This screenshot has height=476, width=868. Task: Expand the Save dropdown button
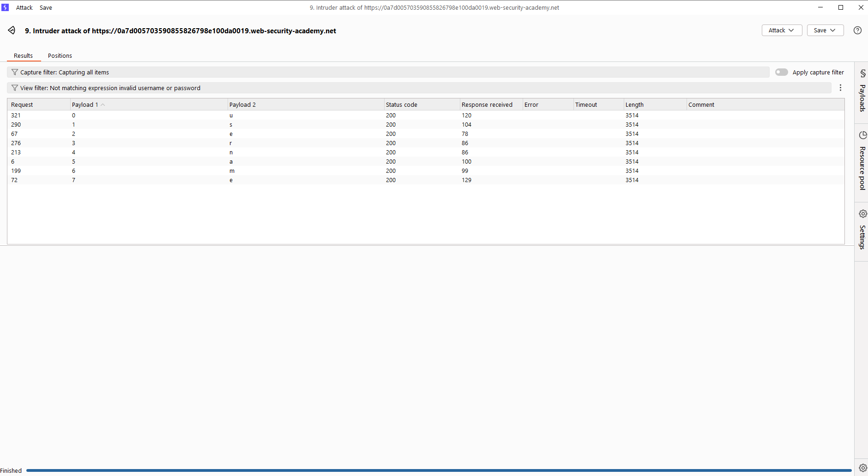click(x=825, y=31)
